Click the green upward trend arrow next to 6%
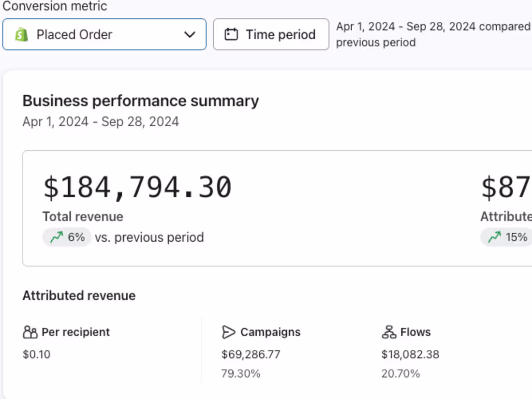The image size is (532, 399). [57, 237]
